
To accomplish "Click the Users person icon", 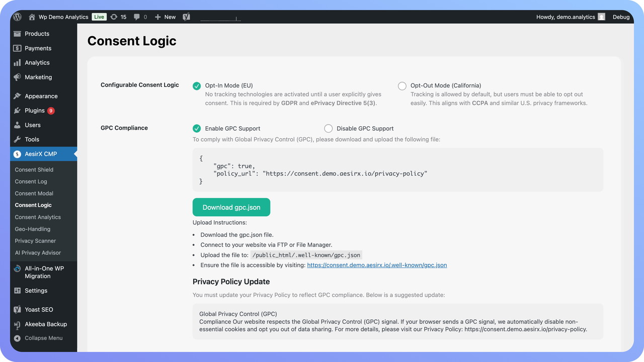I will pos(17,125).
